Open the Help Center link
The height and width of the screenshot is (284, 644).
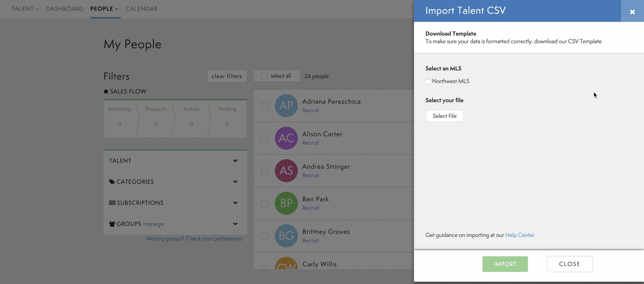[519, 235]
